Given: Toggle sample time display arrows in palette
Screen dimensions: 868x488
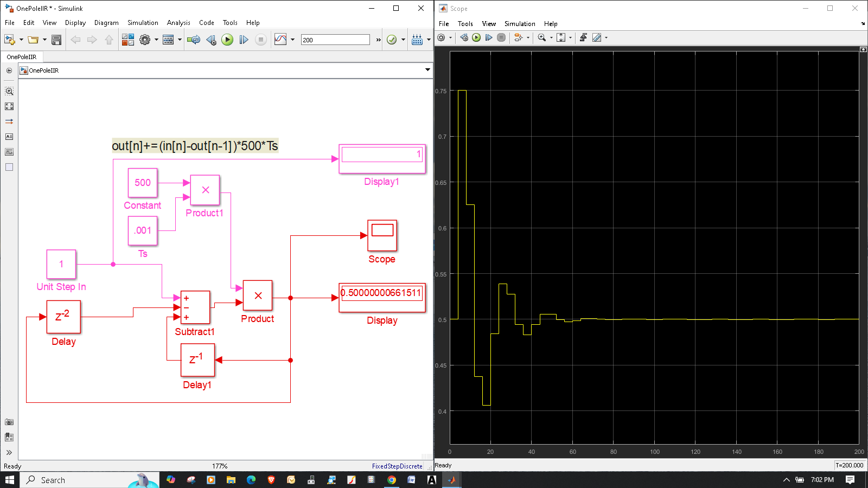Looking at the screenshot, I should pyautogui.click(x=9, y=121).
